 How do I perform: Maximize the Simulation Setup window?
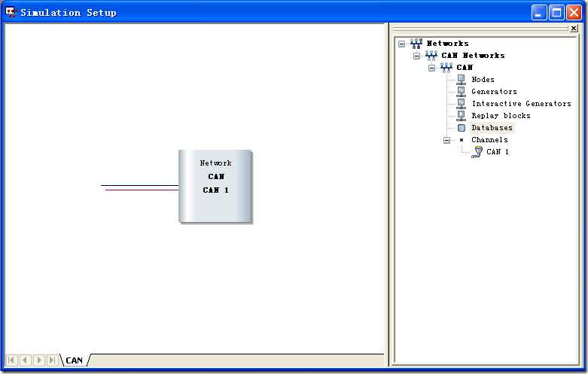coord(556,13)
